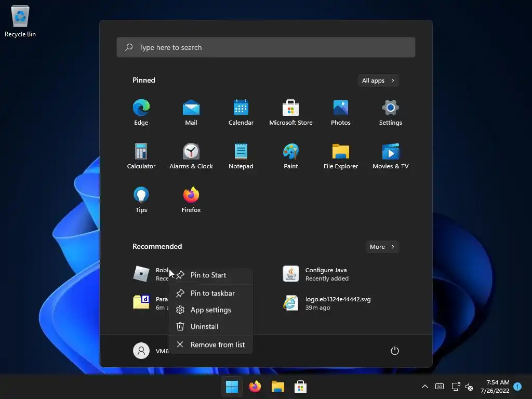This screenshot has width=532, height=399.
Task: Open Alarms & Clock
Action: click(191, 156)
